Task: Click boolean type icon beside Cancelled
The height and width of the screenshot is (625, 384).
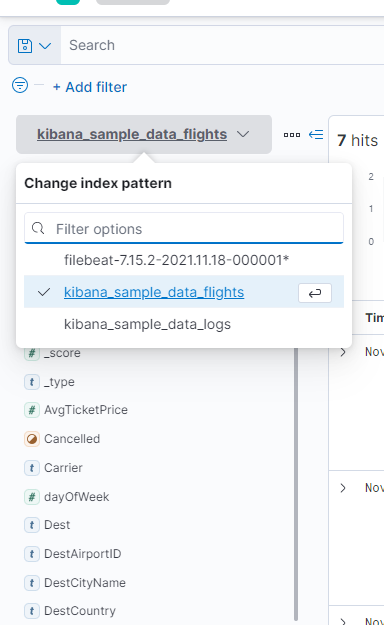Action: pyautogui.click(x=32, y=439)
